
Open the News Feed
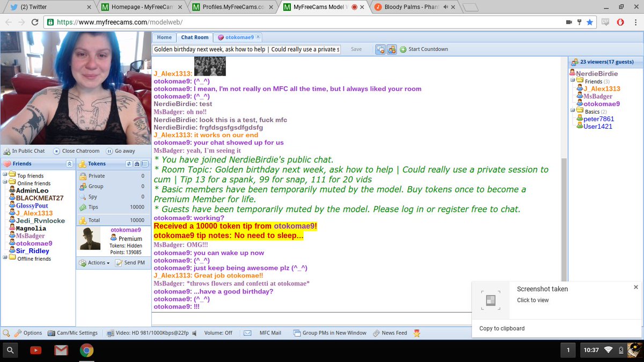pyautogui.click(x=390, y=333)
